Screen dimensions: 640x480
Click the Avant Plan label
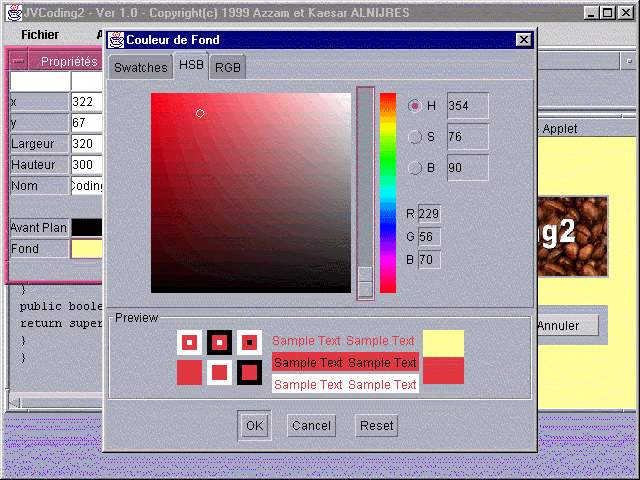[x=39, y=227]
